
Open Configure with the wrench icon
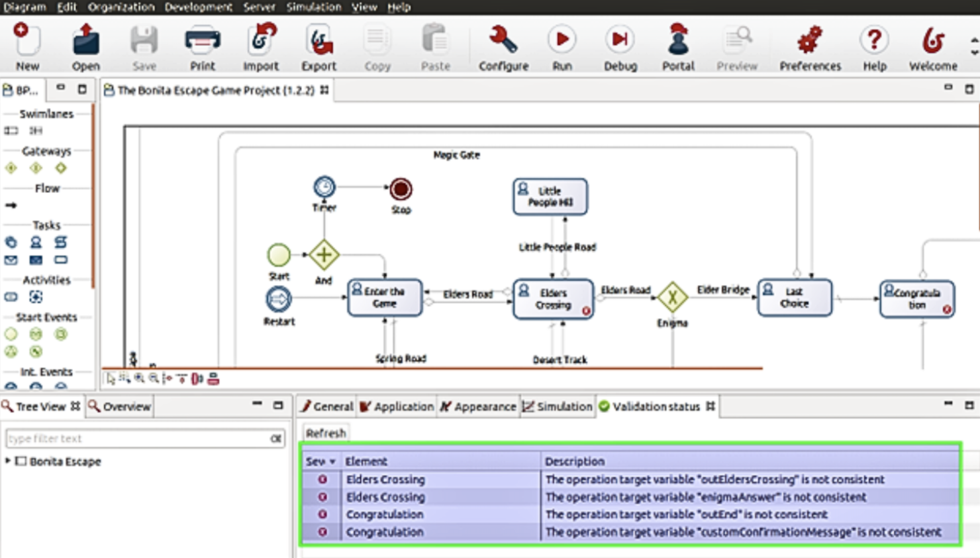tap(503, 40)
